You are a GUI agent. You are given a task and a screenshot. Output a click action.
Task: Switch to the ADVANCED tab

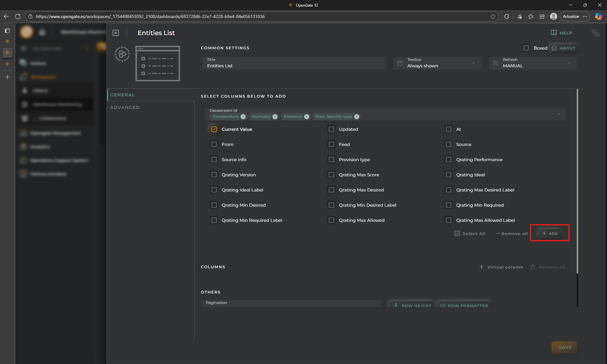pos(125,107)
